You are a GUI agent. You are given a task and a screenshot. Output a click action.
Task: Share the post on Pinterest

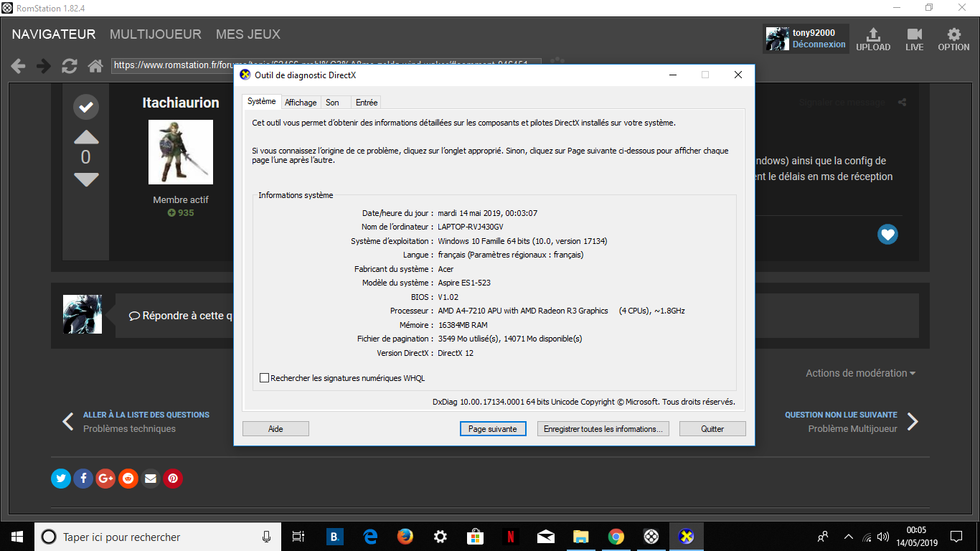pos(173,479)
